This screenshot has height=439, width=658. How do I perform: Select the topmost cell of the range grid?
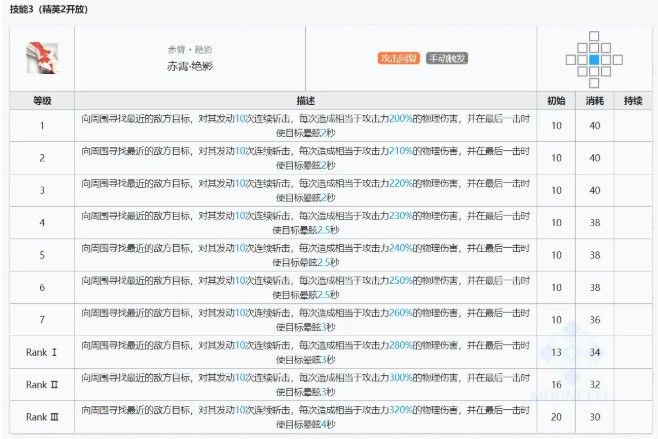[x=593, y=35]
